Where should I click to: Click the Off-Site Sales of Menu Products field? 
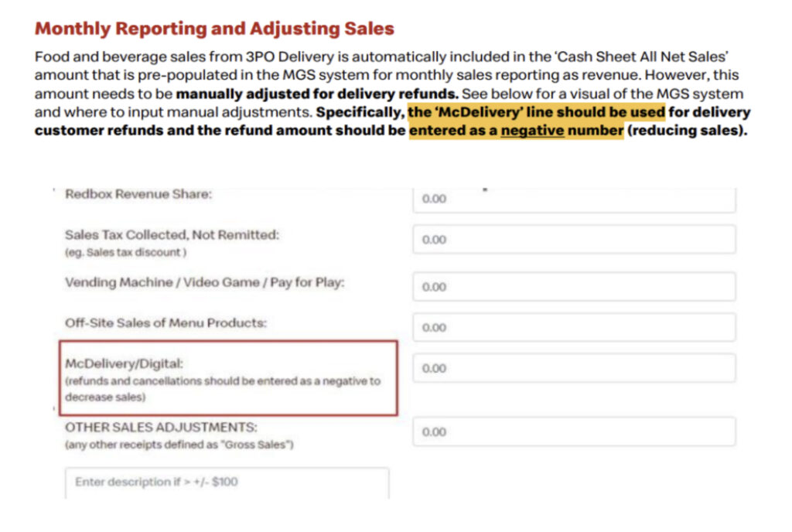coord(574,327)
